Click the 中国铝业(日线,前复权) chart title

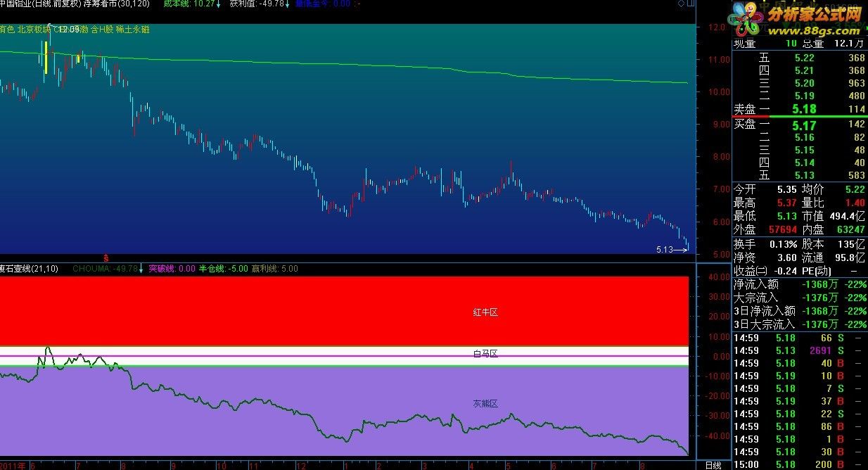40,4
